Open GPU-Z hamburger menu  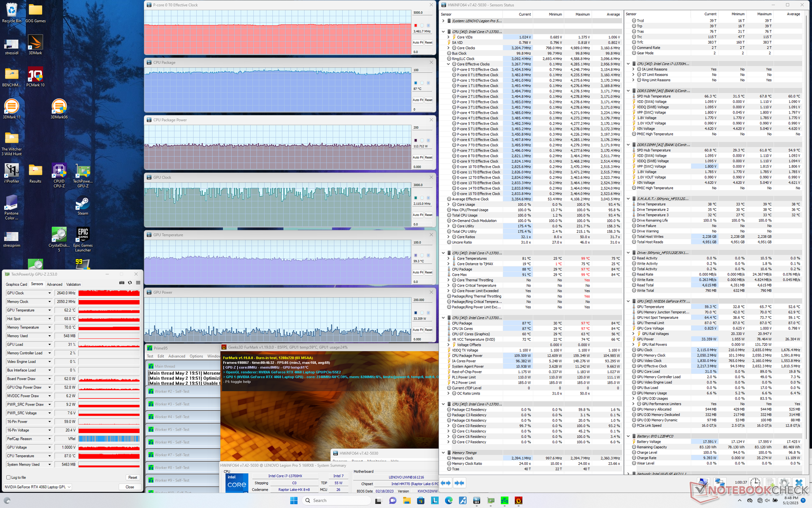click(x=138, y=283)
